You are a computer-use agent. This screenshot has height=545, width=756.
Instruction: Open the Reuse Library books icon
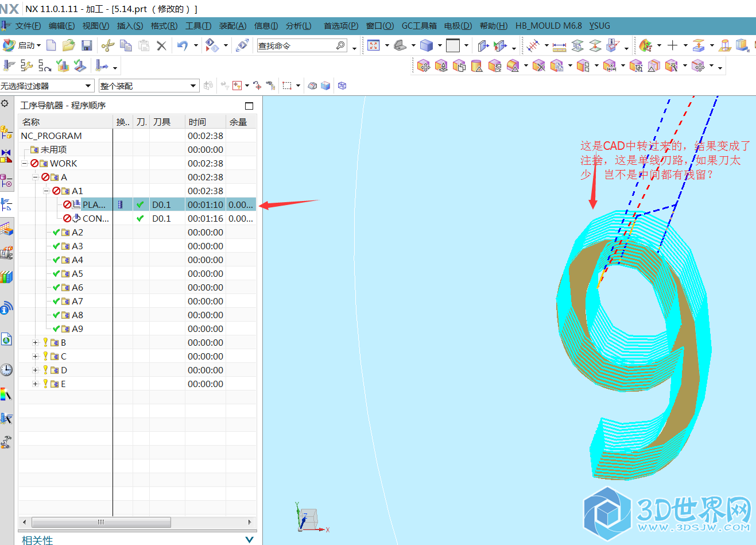click(6, 277)
